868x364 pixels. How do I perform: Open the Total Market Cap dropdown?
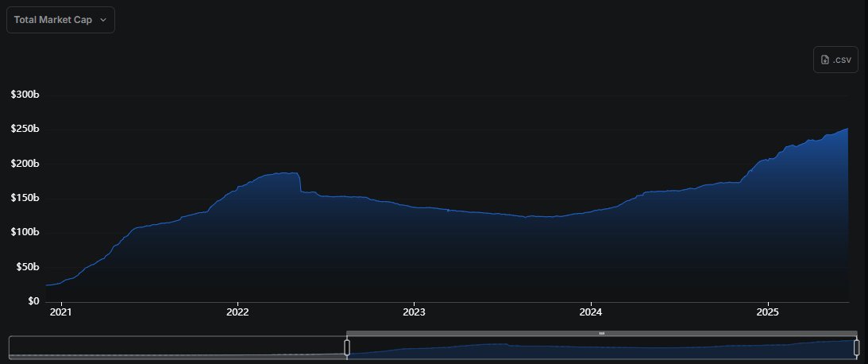click(60, 20)
